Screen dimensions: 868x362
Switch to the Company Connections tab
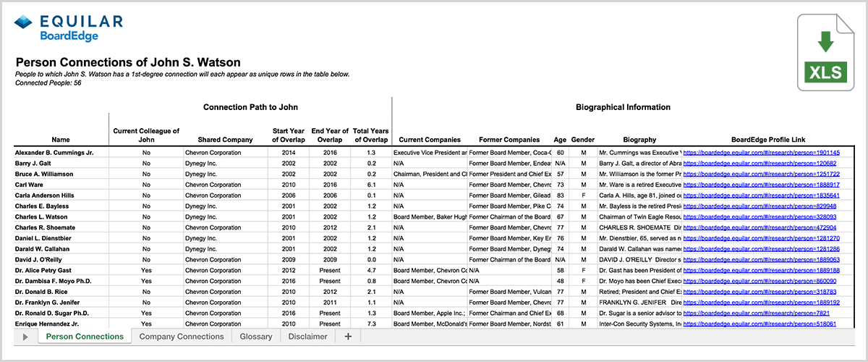click(182, 336)
